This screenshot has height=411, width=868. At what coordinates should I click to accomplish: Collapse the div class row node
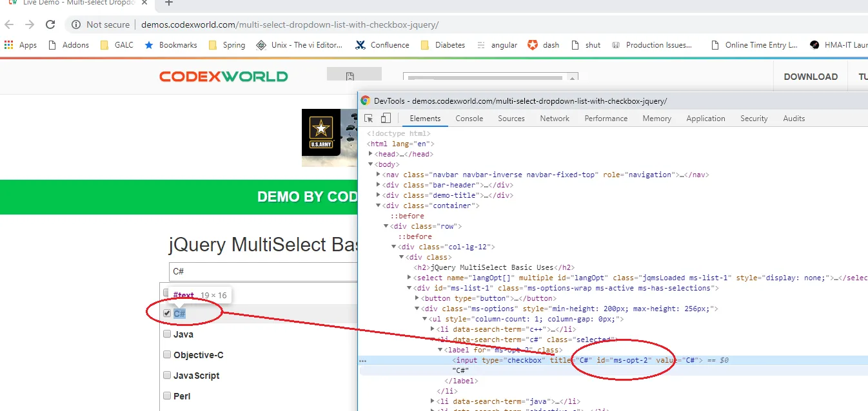coord(386,226)
